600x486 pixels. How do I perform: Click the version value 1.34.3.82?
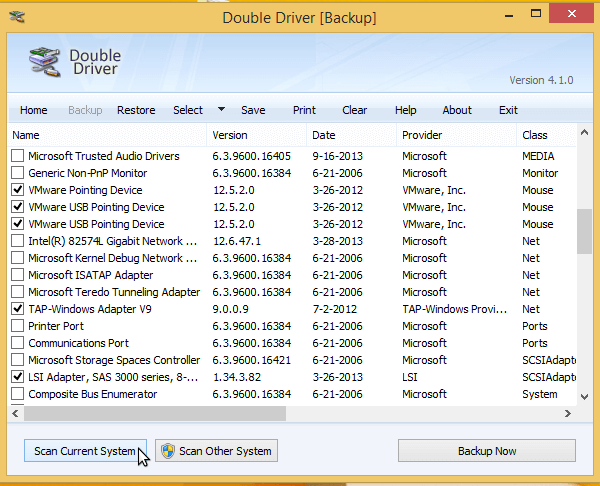[237, 377]
